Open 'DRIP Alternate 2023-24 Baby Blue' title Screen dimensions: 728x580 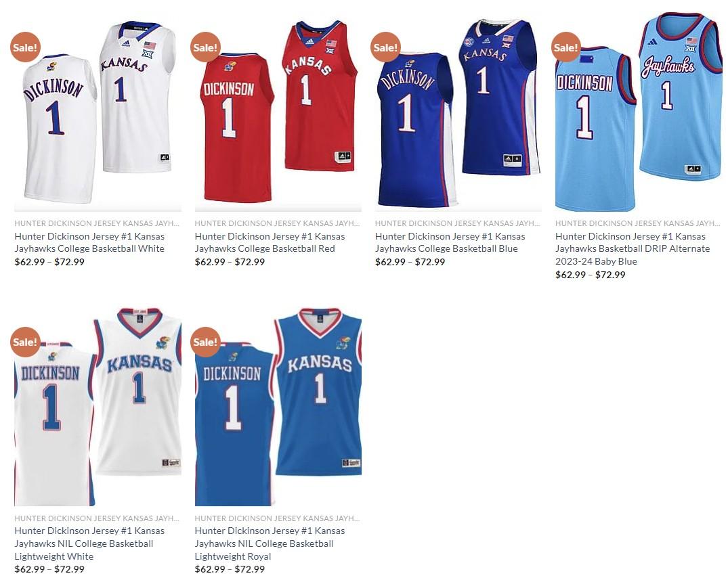tap(633, 248)
